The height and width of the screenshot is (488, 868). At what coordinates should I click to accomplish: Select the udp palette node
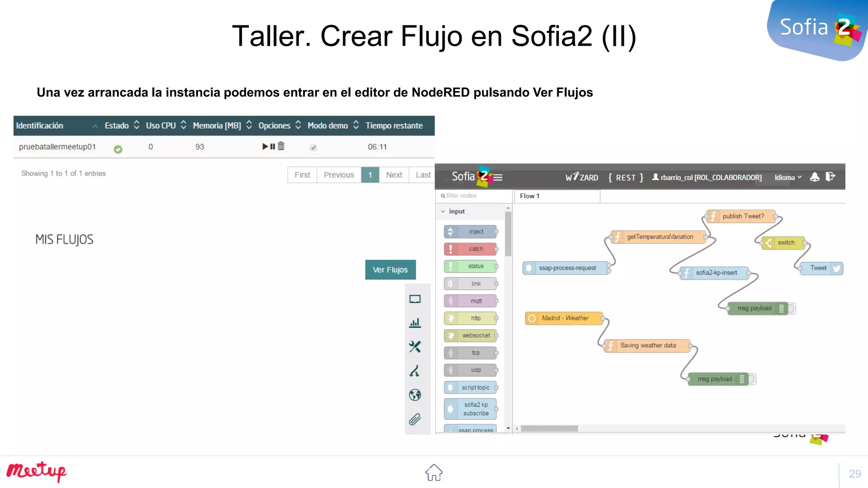click(470, 370)
